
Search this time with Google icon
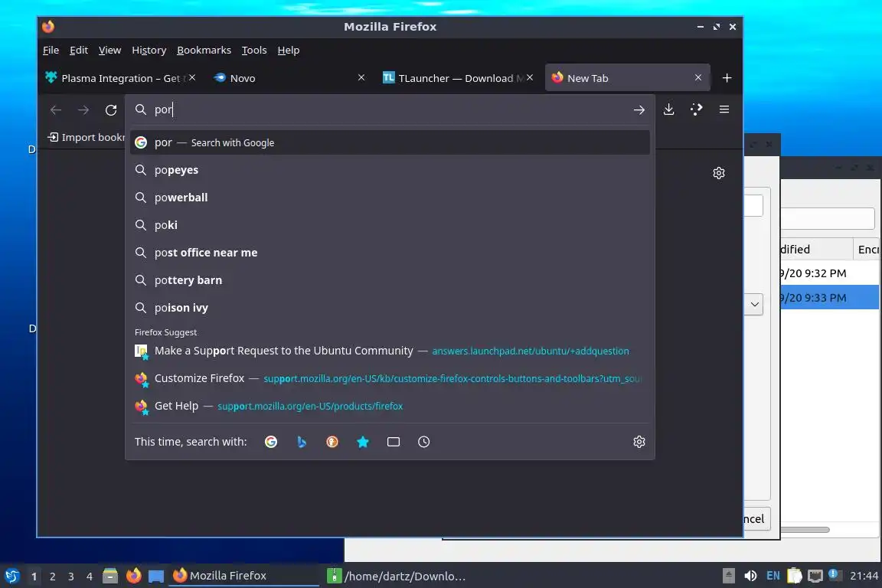271,442
